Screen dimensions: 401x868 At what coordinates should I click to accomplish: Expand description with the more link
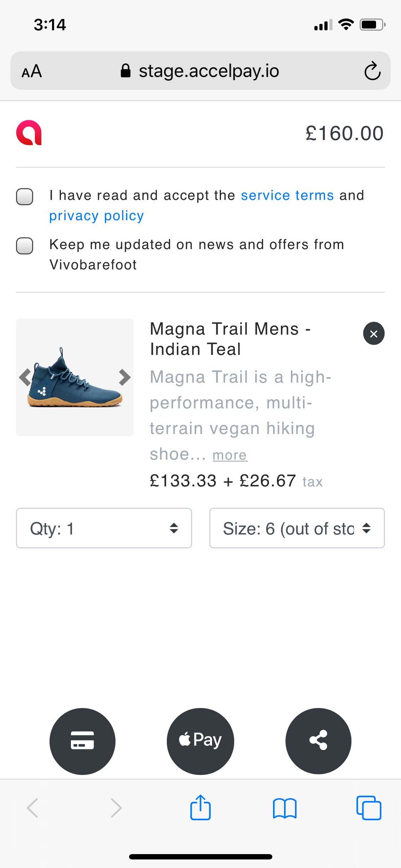coord(230,455)
